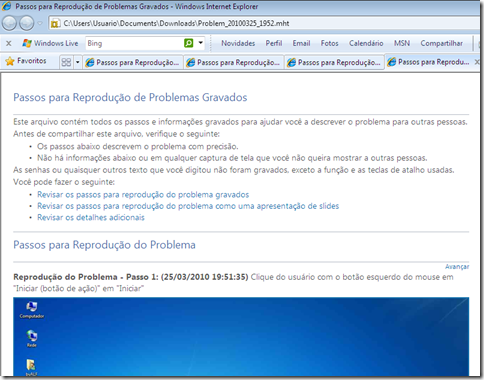Open the tab list dropdown arrow
Viewport: 484px width, 380px height.
tap(78, 62)
